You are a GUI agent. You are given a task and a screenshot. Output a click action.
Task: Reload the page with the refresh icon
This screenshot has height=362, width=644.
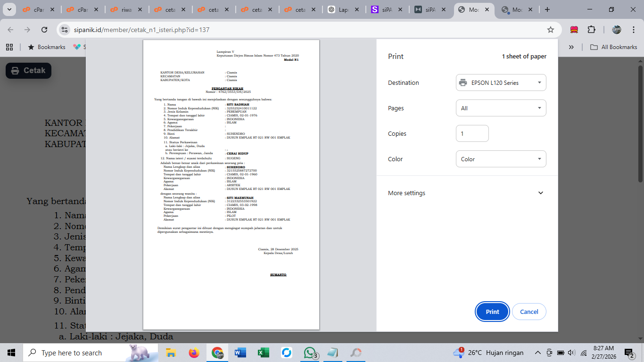pyautogui.click(x=44, y=30)
